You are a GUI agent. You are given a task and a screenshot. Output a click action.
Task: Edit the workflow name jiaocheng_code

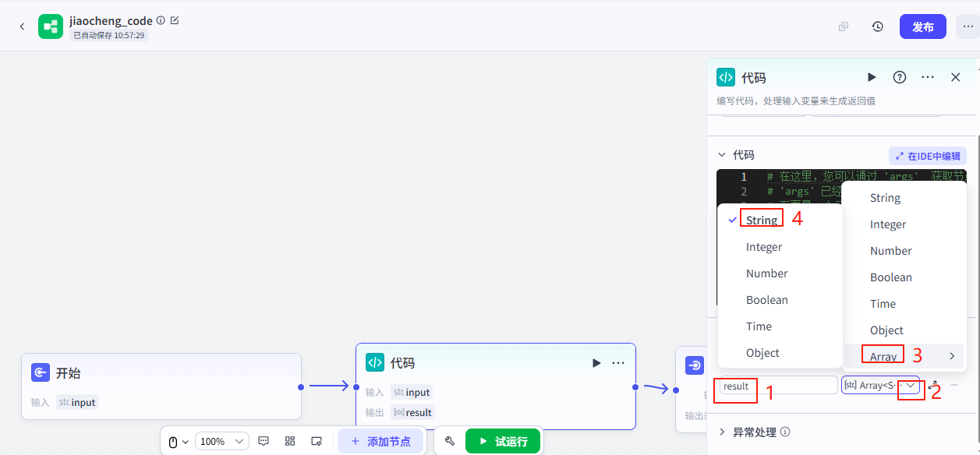coord(175,21)
